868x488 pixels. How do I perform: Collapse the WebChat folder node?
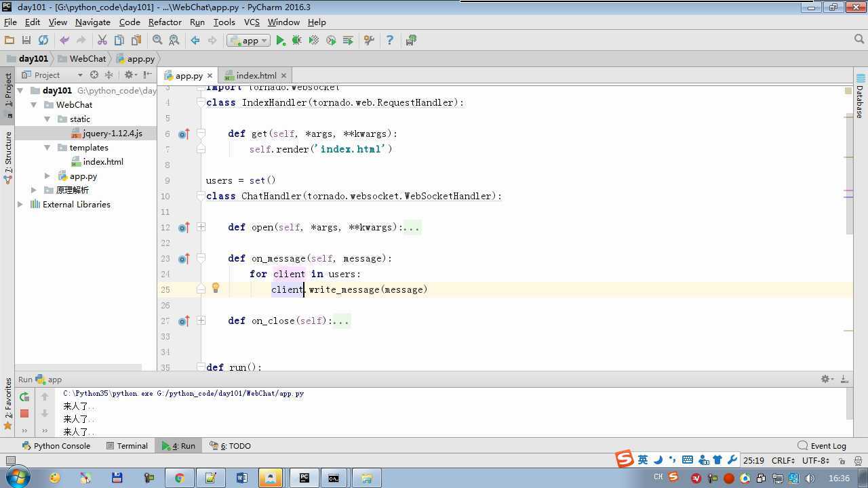click(x=34, y=105)
